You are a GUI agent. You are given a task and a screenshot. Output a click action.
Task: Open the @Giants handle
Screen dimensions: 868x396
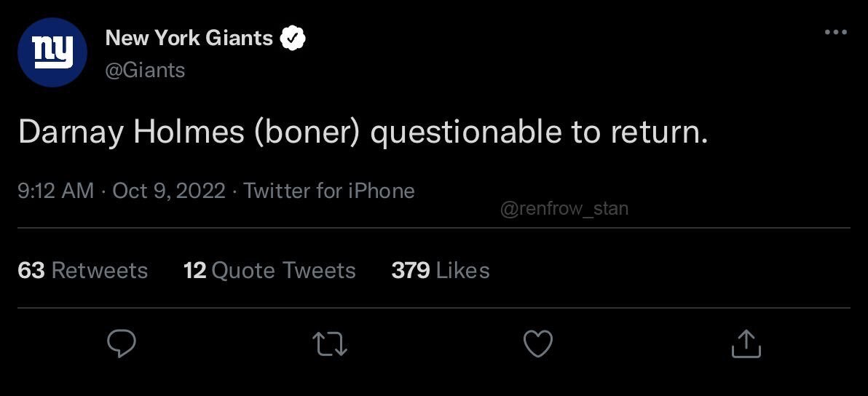click(x=145, y=70)
